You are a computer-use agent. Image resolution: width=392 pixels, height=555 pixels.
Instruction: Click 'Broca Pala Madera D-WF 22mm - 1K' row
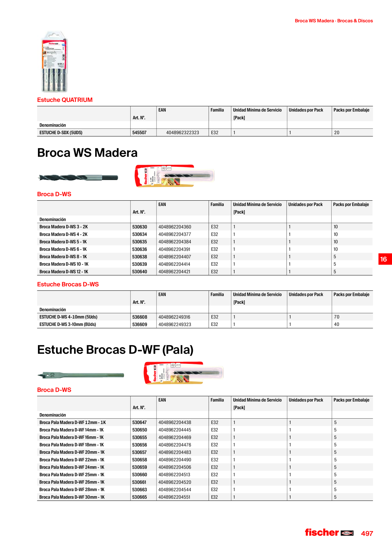point(205,460)
